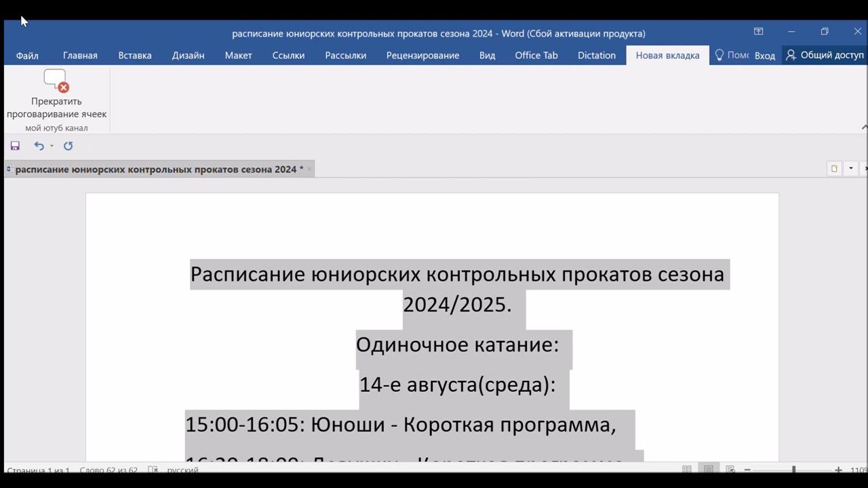The height and width of the screenshot is (488, 868).
Task: Click the line '14-е августа(среда):'
Action: [x=457, y=384]
